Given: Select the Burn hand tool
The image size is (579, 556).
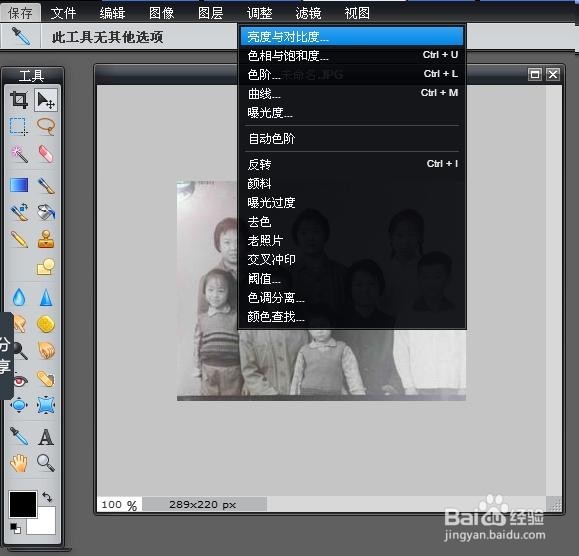Looking at the screenshot, I should [46, 350].
